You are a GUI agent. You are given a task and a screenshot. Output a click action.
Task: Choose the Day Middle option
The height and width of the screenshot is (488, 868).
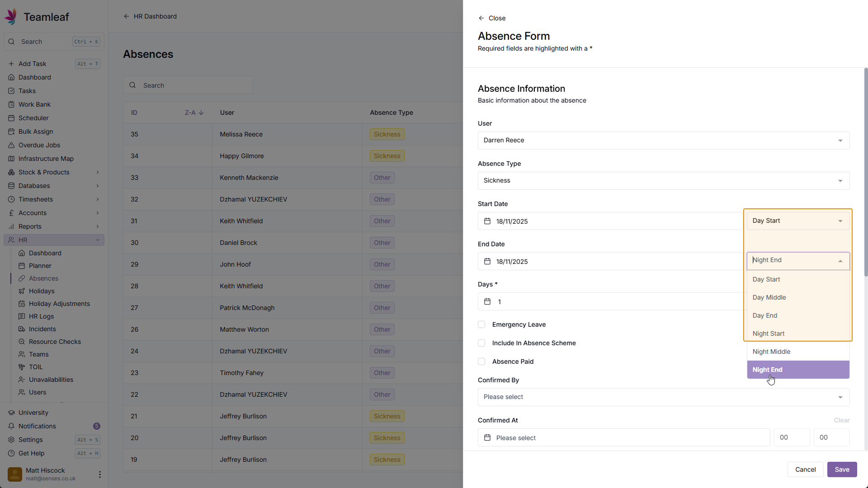pyautogui.click(x=769, y=297)
